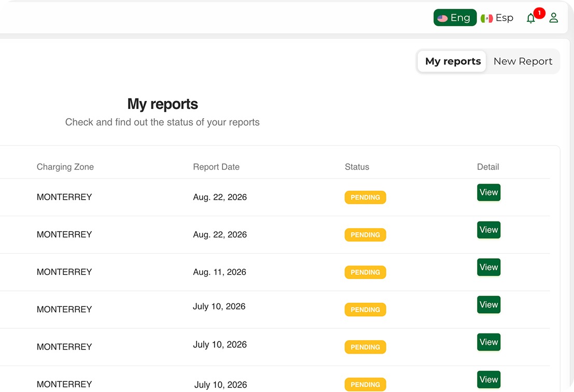This screenshot has width=574, height=392.
Task: Open the user profile icon
Action: 554,18
